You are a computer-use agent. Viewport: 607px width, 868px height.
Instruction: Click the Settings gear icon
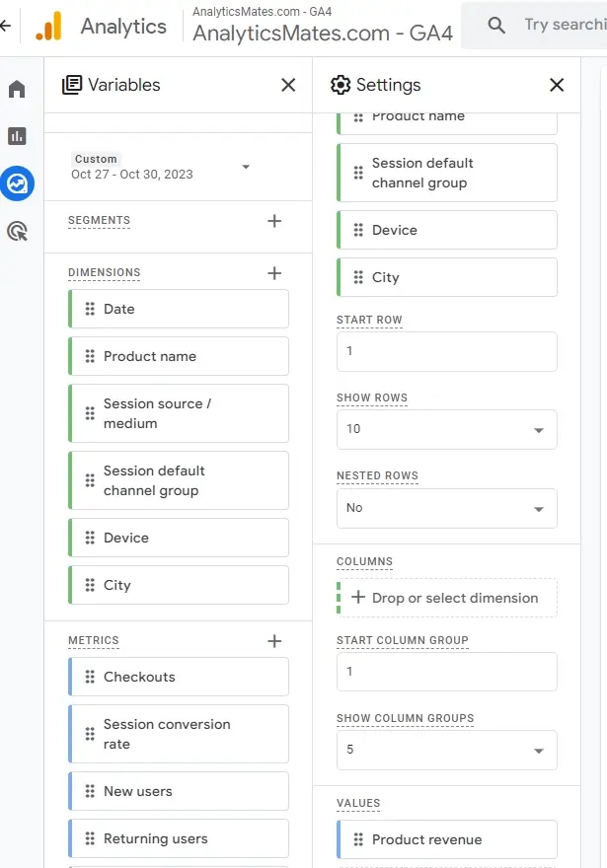341,86
